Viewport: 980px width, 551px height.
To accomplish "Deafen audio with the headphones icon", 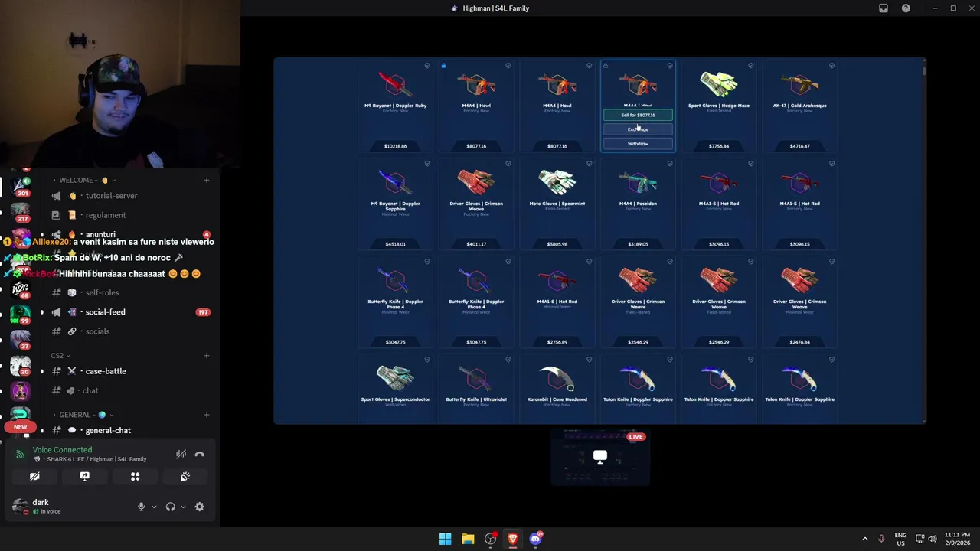I will click(170, 507).
